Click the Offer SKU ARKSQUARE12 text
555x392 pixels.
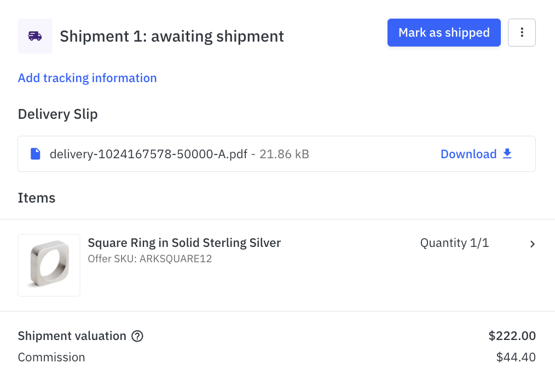point(150,258)
